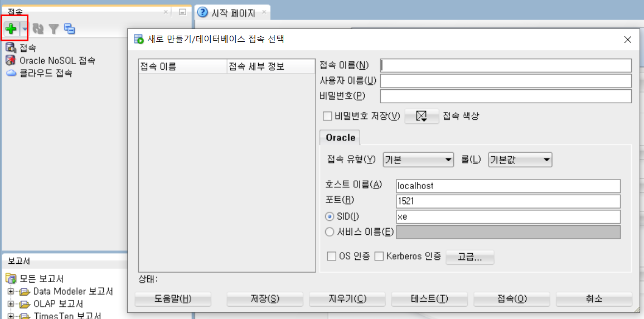The height and width of the screenshot is (319, 644).
Task: Select the Oracle NoSQL 접속 text label
Action: [57, 61]
